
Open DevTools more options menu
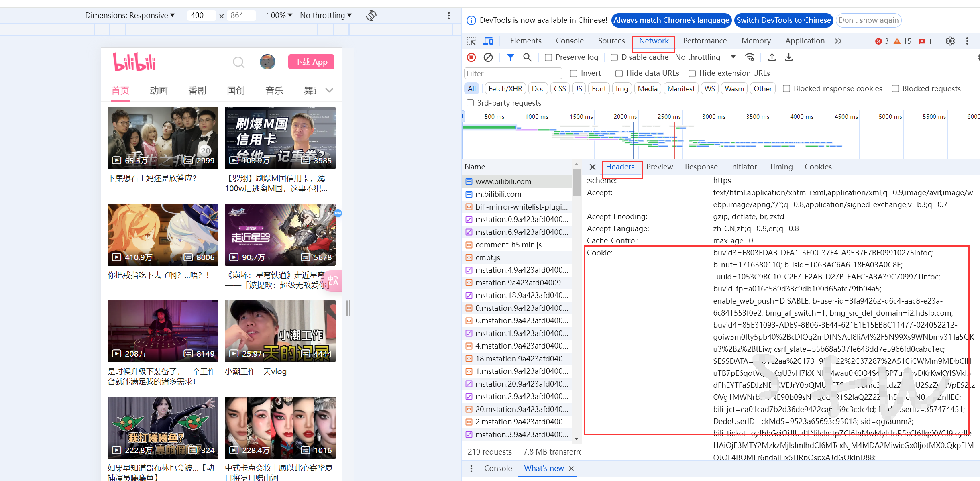[967, 41]
